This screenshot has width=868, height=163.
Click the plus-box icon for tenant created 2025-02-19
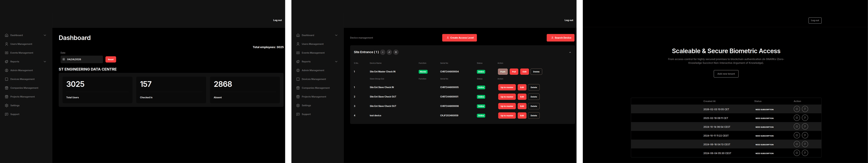pyautogui.click(x=797, y=118)
